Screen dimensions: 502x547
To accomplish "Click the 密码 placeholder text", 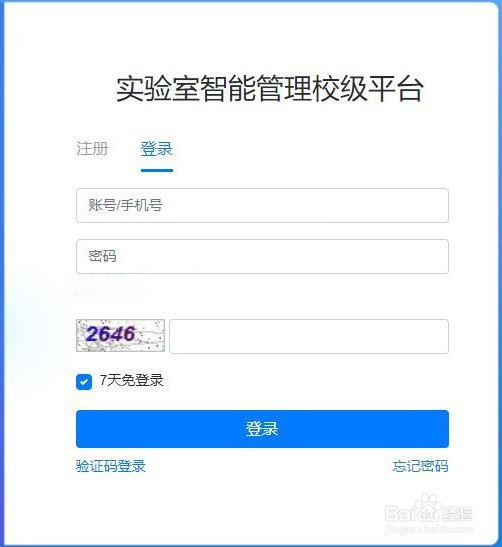I will pos(102,256).
